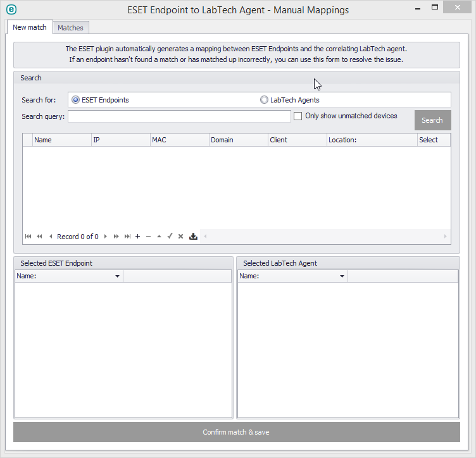Select the LabTech Agents radio button

tap(264, 100)
